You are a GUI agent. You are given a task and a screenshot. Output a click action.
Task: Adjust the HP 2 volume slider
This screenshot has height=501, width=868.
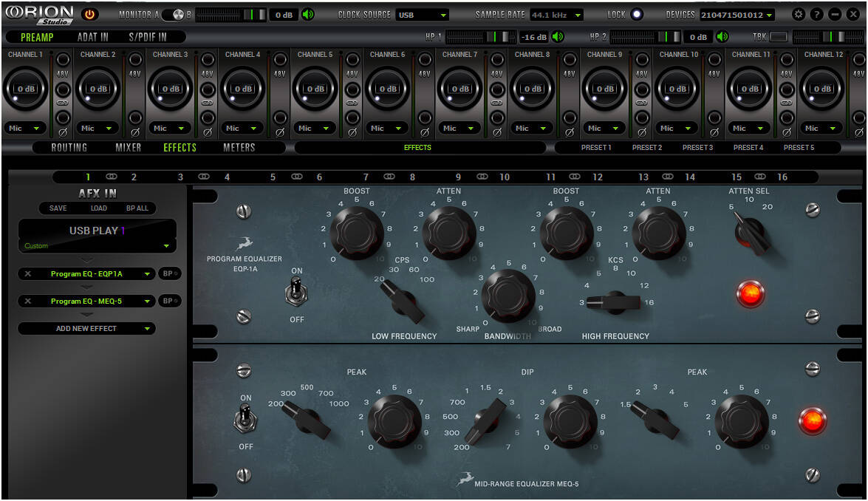point(646,36)
